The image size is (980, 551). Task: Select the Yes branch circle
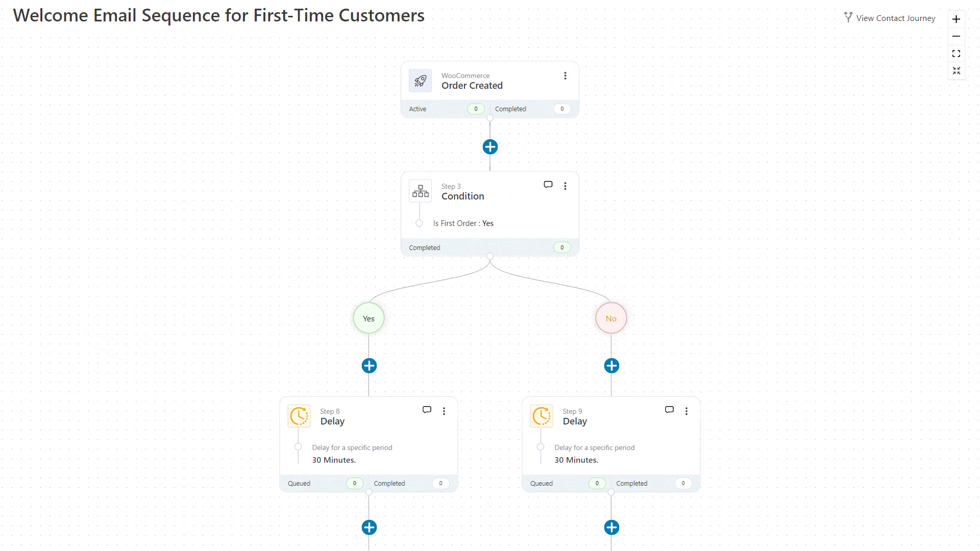(369, 318)
